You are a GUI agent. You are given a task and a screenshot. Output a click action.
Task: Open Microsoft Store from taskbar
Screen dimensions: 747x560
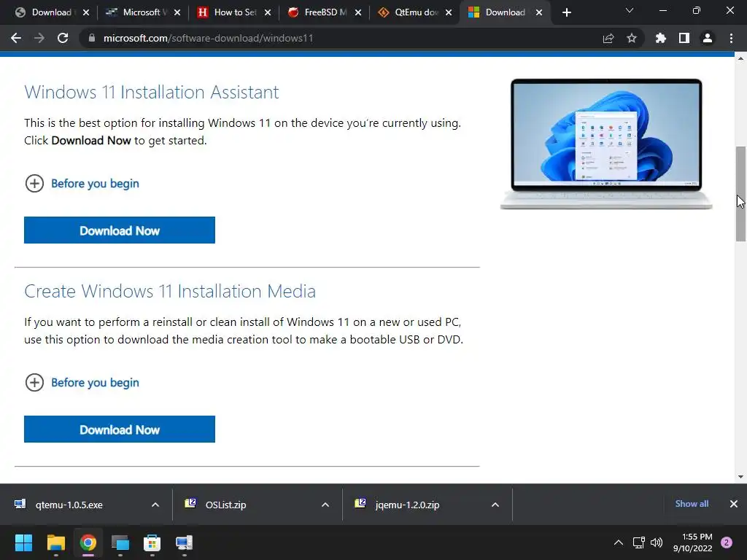pyautogui.click(x=152, y=542)
